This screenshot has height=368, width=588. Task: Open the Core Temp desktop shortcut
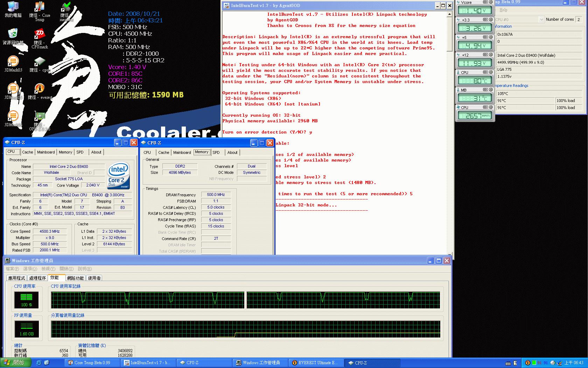[x=40, y=12]
